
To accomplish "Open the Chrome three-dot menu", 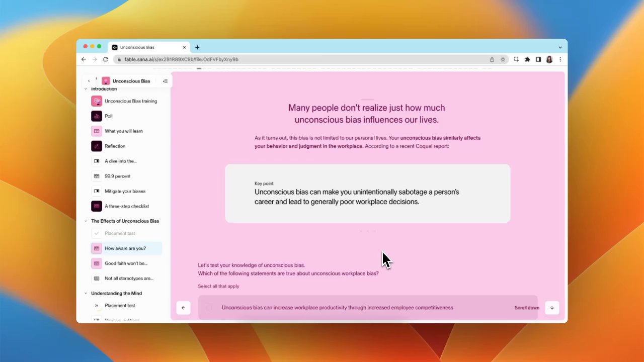I will tap(560, 59).
